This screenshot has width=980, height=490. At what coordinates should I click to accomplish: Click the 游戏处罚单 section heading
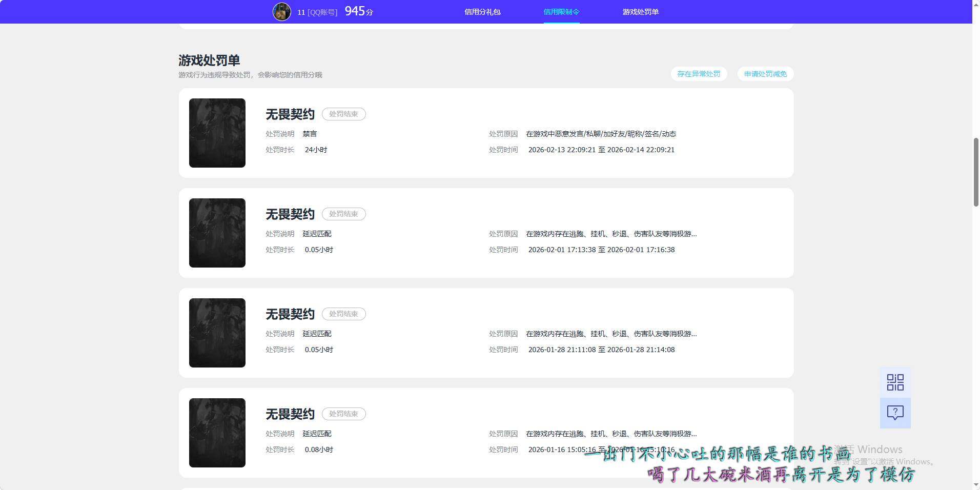coord(209,60)
